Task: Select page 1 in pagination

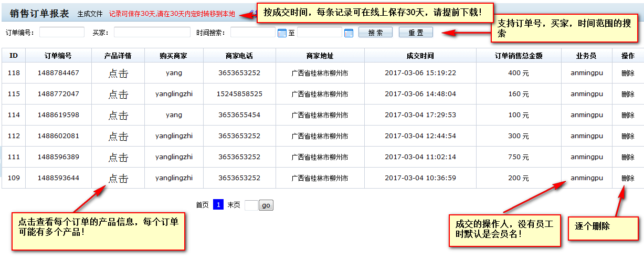Action: (x=218, y=205)
